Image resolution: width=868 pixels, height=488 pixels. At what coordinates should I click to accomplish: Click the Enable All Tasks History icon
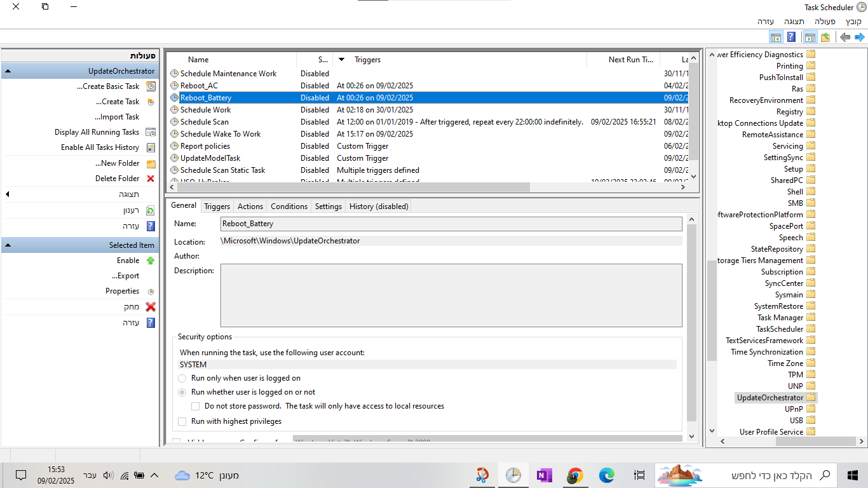151,147
